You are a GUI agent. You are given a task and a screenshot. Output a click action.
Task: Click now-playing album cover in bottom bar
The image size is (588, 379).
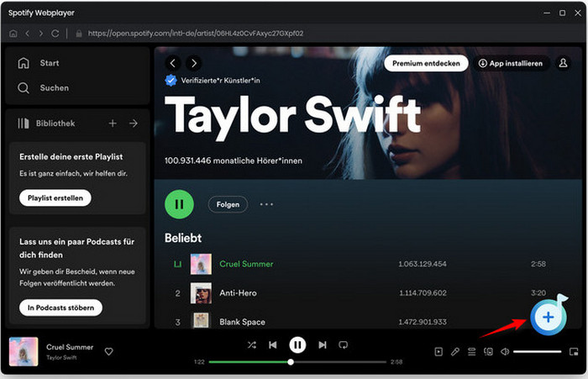pyautogui.click(x=24, y=351)
